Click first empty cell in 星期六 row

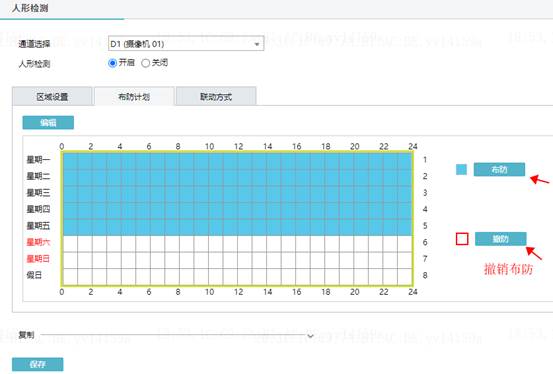point(70,243)
